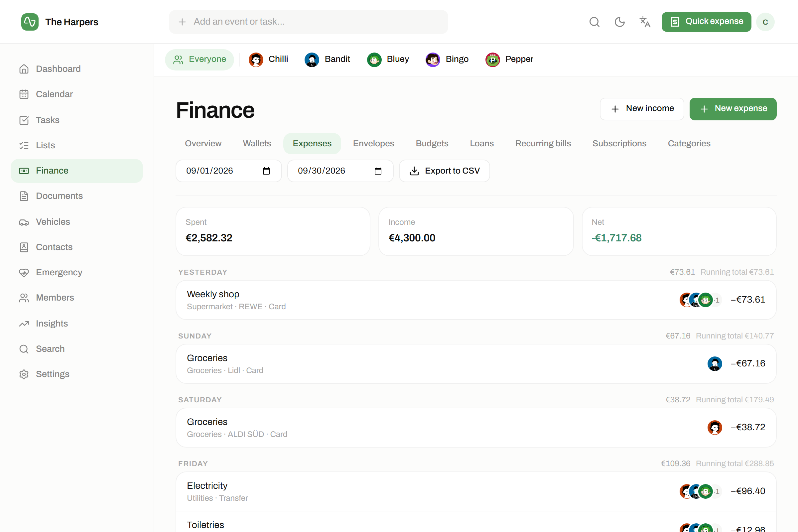Open Members in the sidebar
Viewport: 798px width, 532px height.
point(77,298)
